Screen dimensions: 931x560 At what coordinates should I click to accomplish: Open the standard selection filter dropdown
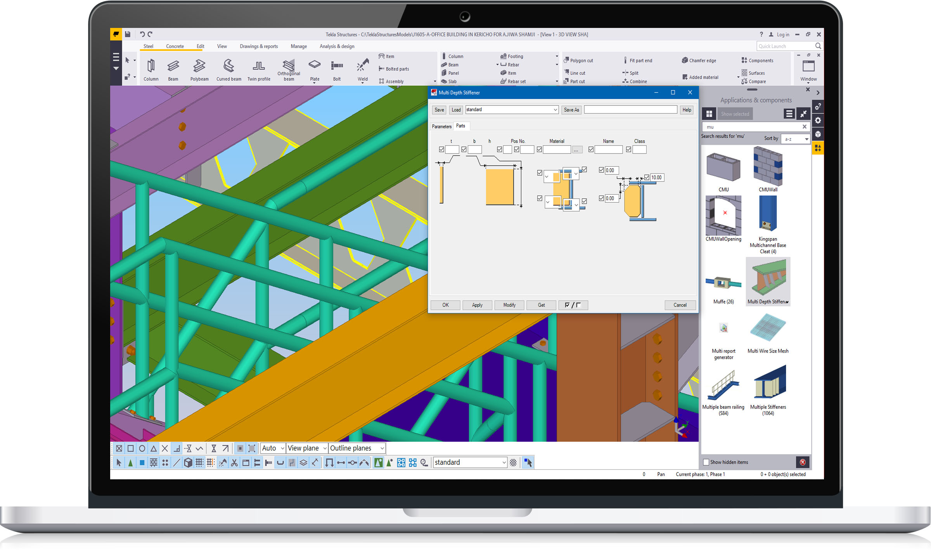pos(470,462)
